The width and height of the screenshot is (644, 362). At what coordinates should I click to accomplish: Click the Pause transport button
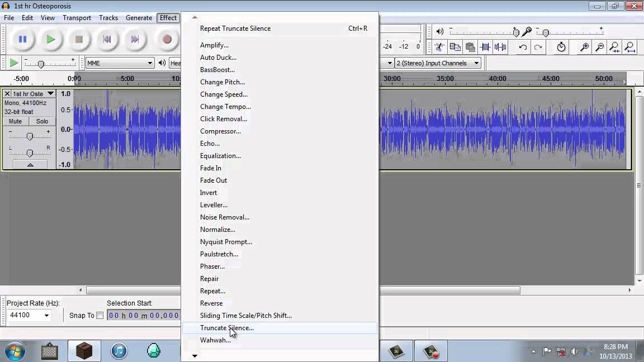22,40
